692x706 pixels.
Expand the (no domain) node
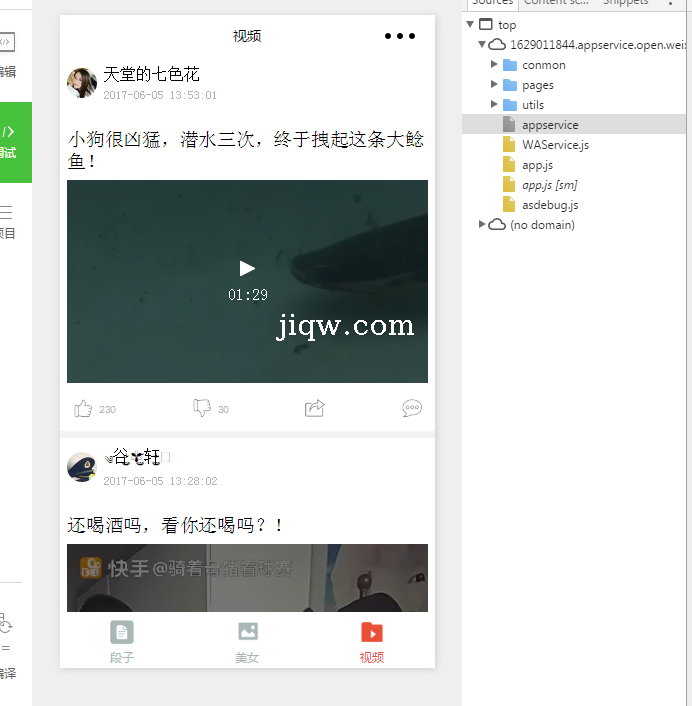482,225
